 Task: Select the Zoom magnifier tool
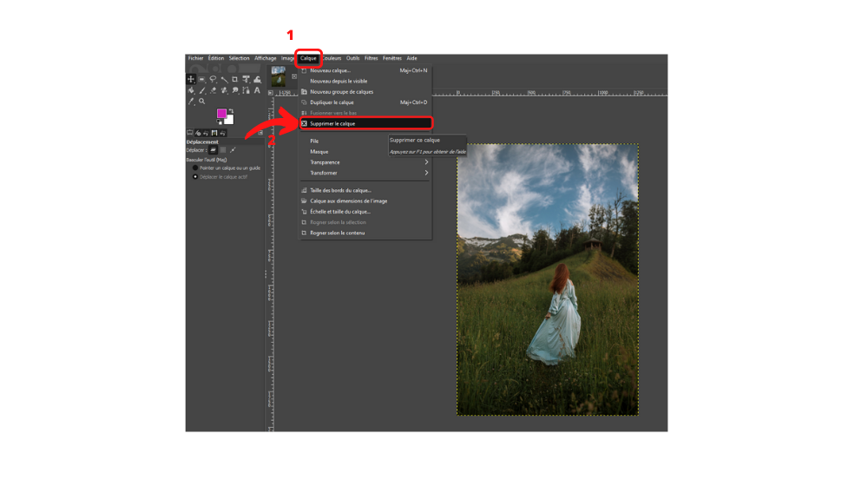point(201,102)
